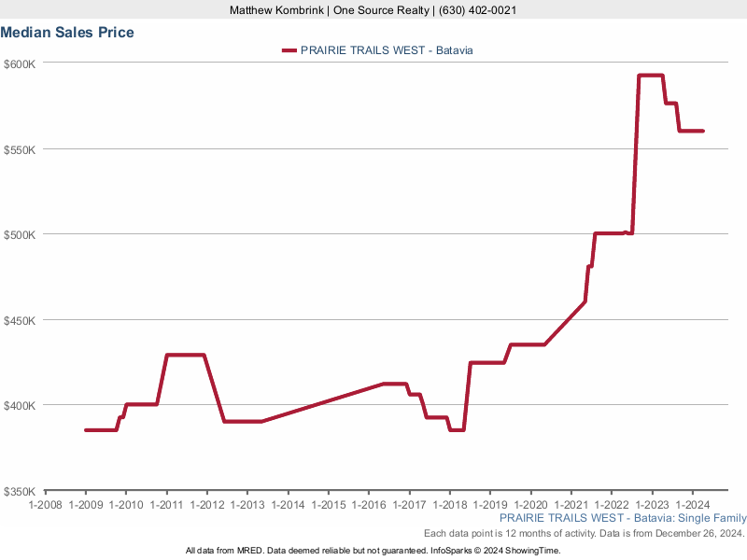Click the 1-2008 x-axis date label
Screen dimensions: 747x560
click(45, 505)
